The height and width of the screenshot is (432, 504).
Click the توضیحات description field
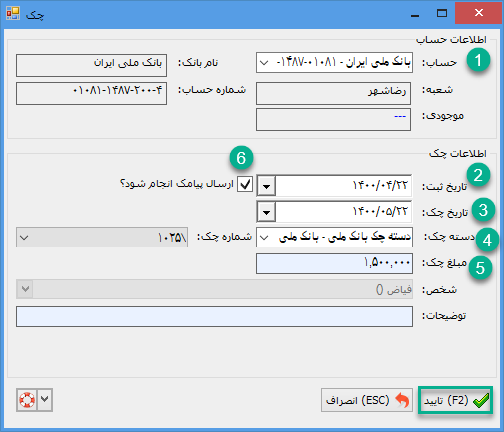coord(214,316)
